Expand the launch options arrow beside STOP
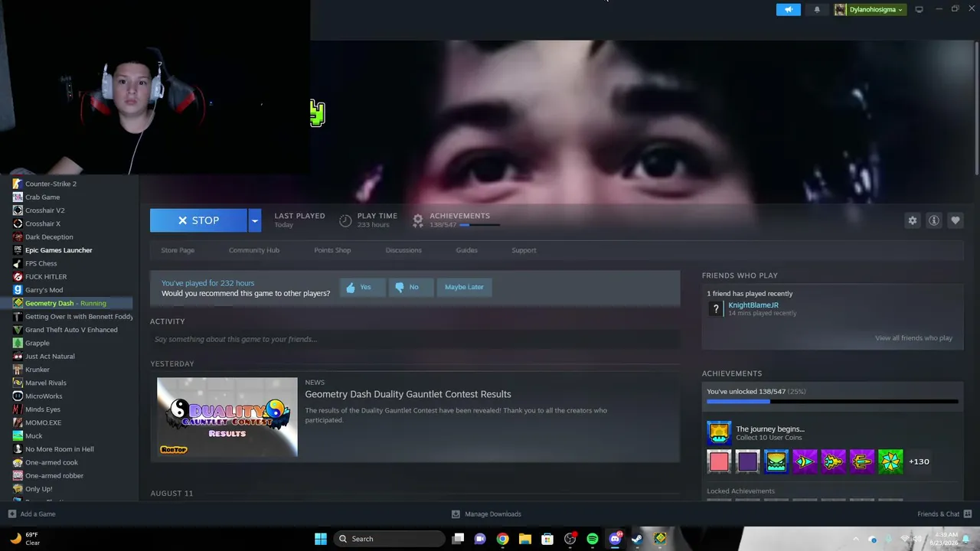The image size is (980, 551). tap(254, 220)
